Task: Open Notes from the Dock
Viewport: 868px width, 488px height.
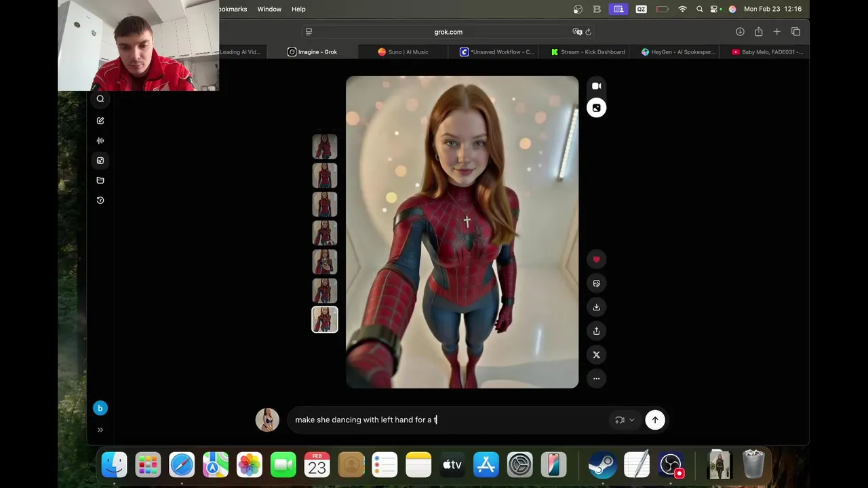Action: click(418, 464)
